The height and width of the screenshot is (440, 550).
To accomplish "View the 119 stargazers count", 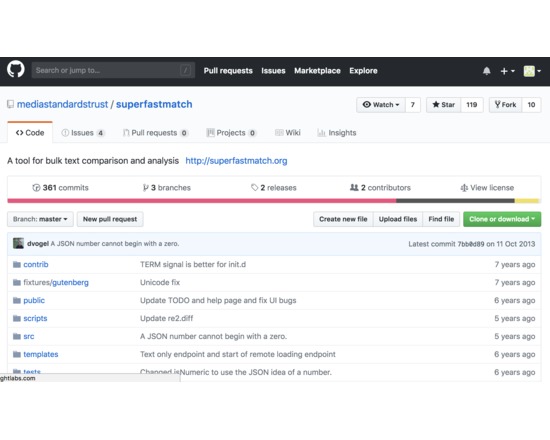I will click(471, 105).
